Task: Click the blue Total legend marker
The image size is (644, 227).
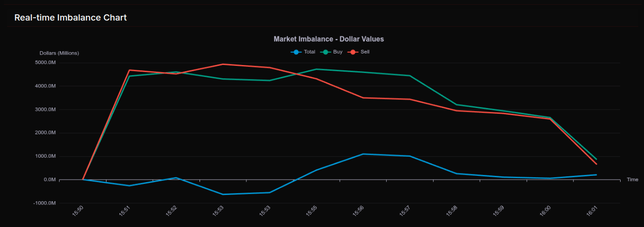Action: click(296, 52)
